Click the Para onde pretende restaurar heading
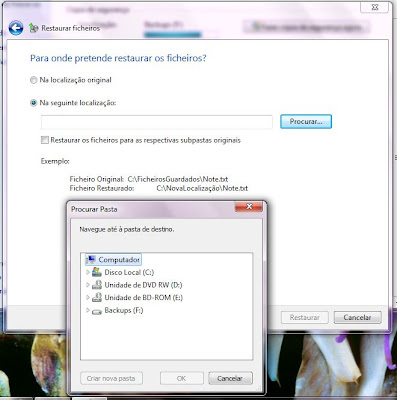 pyautogui.click(x=118, y=58)
